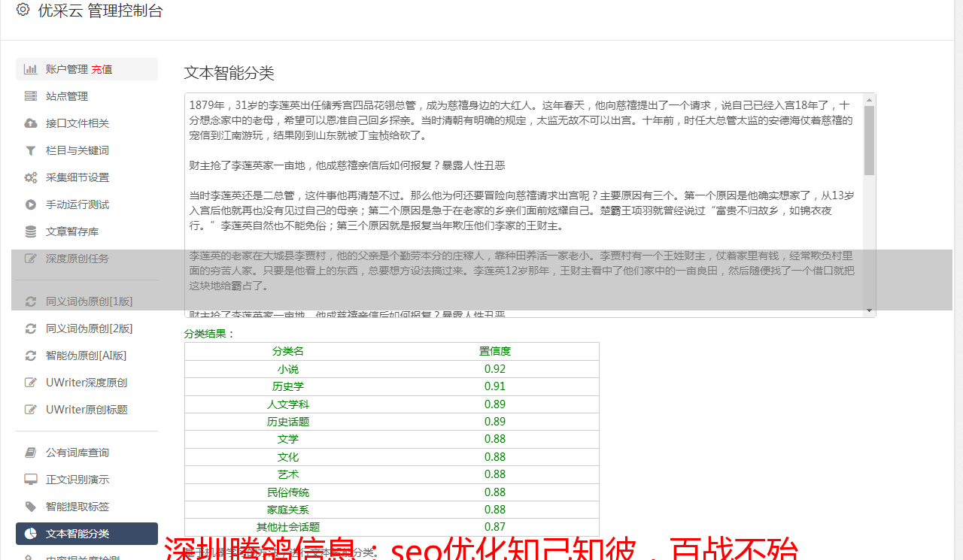Select the active 文本智能分类 menu item
This screenshot has height=560, width=963.
[87, 534]
